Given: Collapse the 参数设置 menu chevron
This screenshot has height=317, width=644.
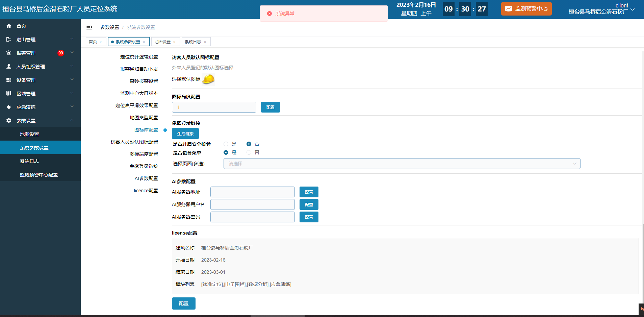Looking at the screenshot, I should (x=72, y=120).
